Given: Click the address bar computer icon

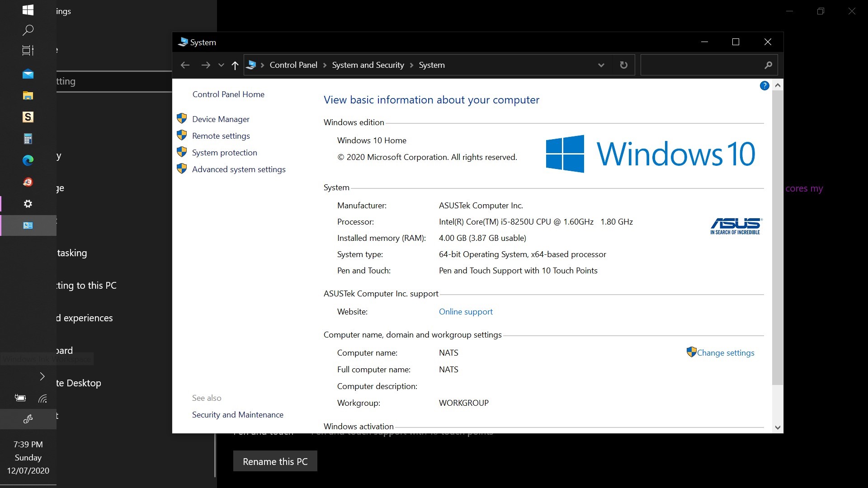Looking at the screenshot, I should [251, 65].
